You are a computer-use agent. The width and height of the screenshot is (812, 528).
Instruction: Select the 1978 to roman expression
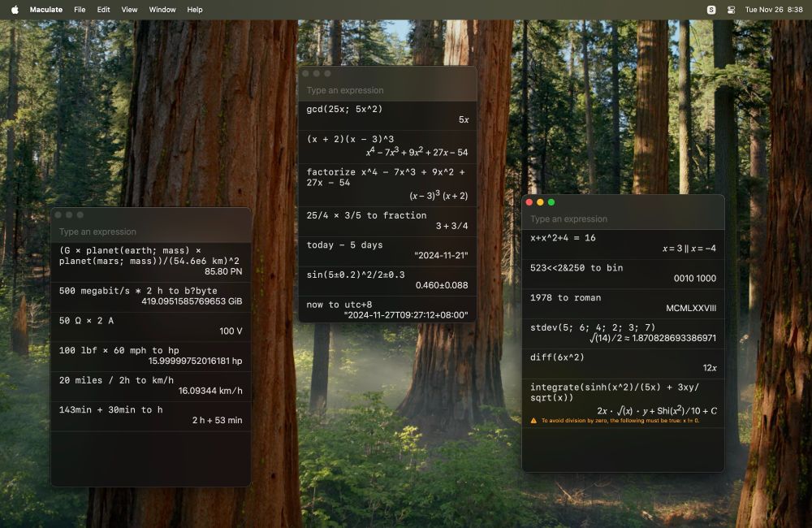[x=565, y=297]
